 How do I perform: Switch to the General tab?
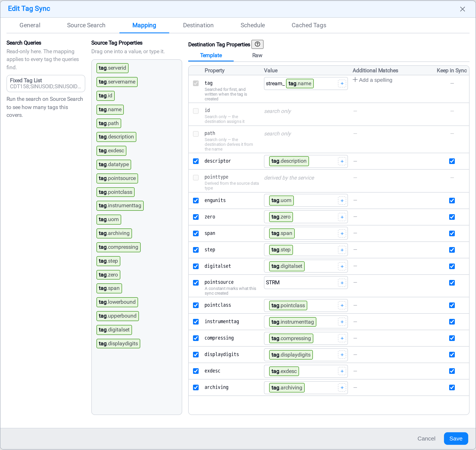pyautogui.click(x=30, y=25)
